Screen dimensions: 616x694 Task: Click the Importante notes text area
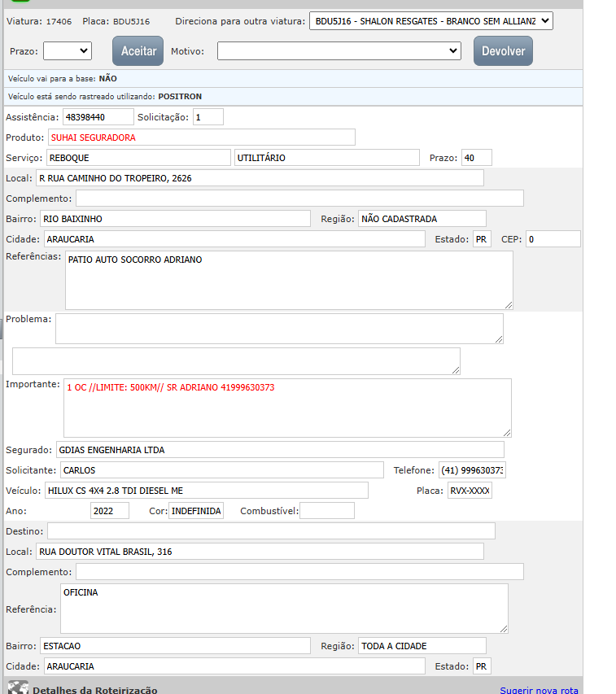pyautogui.click(x=287, y=408)
